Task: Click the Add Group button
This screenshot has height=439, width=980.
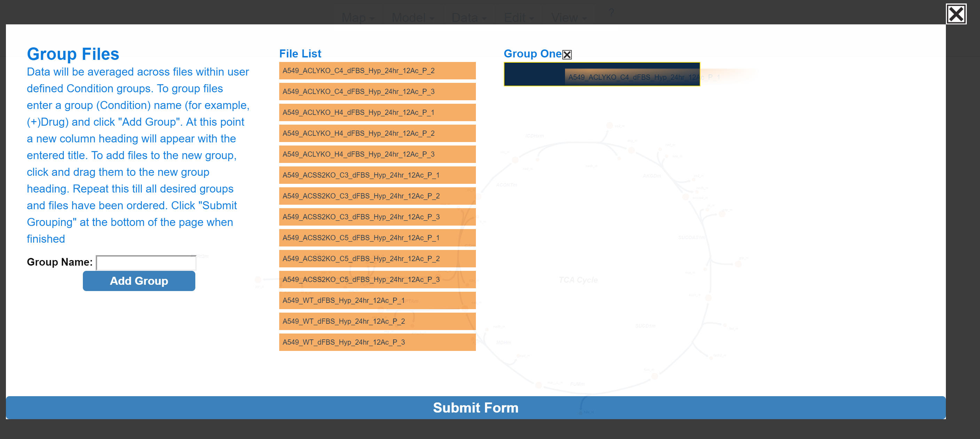Action: [139, 281]
